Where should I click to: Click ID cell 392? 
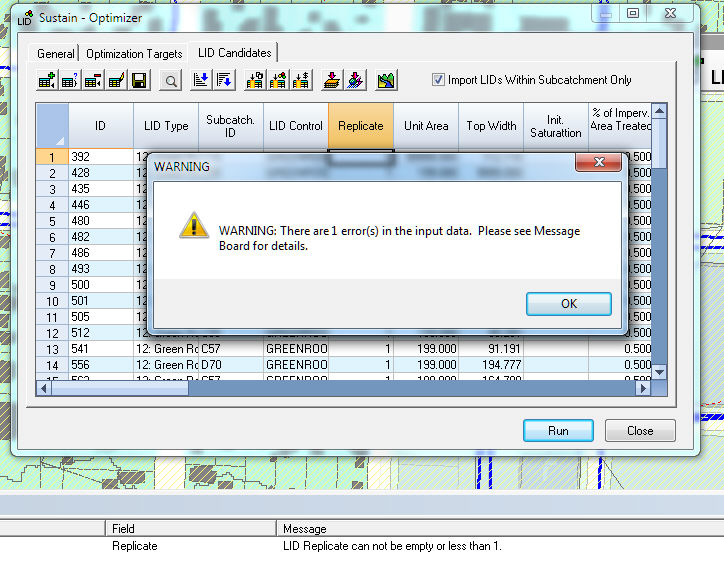(x=101, y=157)
